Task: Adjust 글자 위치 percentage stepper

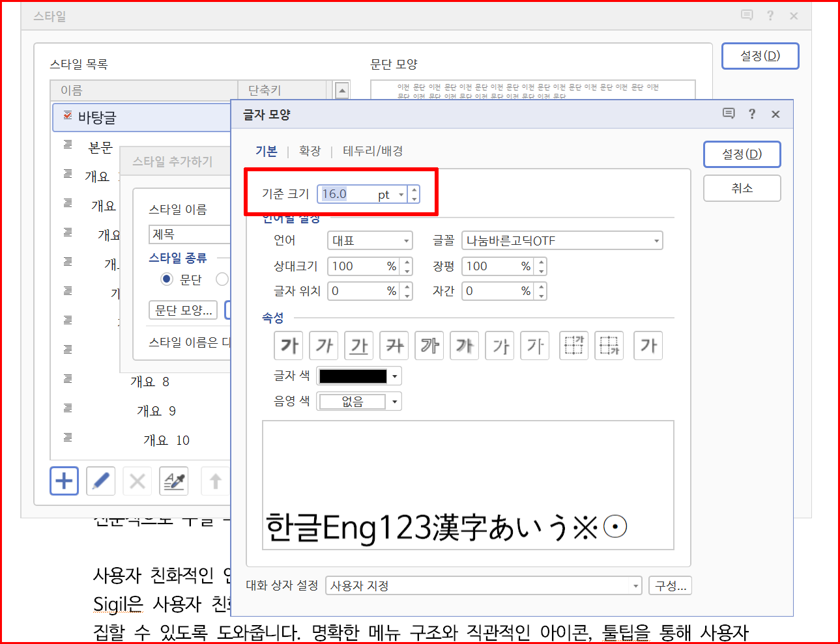Action: click(407, 291)
